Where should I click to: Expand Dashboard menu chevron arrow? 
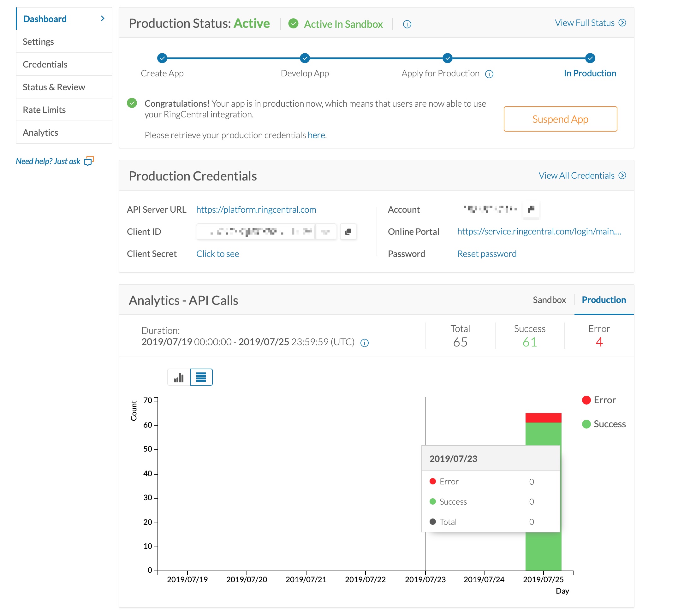click(x=103, y=19)
